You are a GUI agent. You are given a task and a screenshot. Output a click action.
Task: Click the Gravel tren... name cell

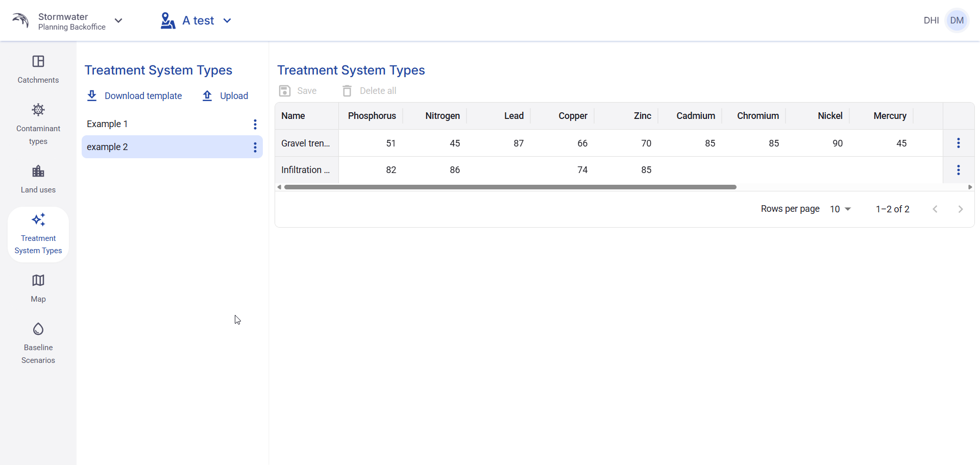click(307, 143)
